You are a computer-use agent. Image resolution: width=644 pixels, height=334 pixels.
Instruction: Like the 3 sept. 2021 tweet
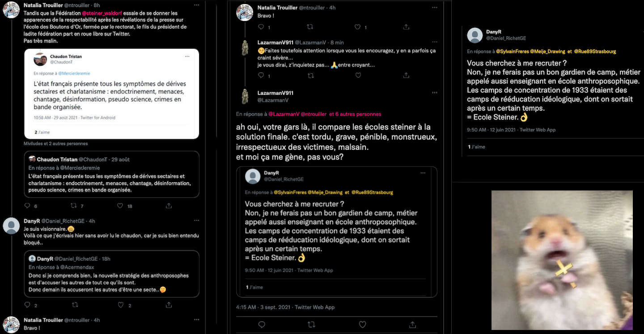(x=362, y=324)
